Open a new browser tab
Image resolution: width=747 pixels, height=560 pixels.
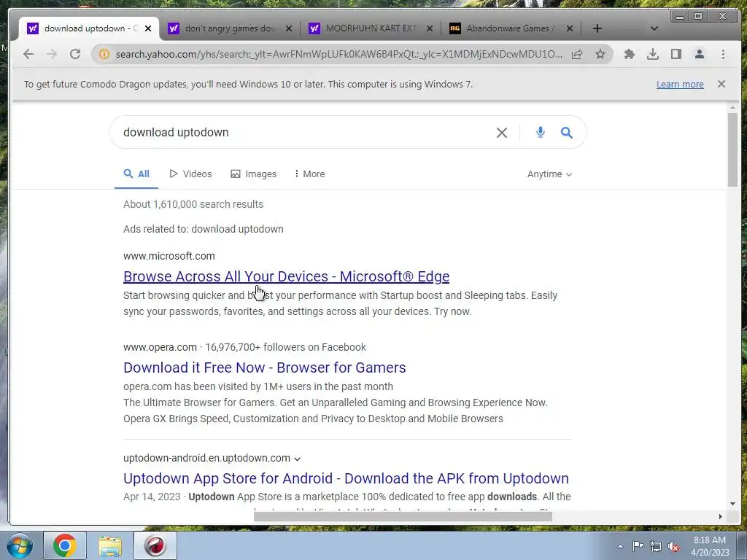click(x=597, y=28)
